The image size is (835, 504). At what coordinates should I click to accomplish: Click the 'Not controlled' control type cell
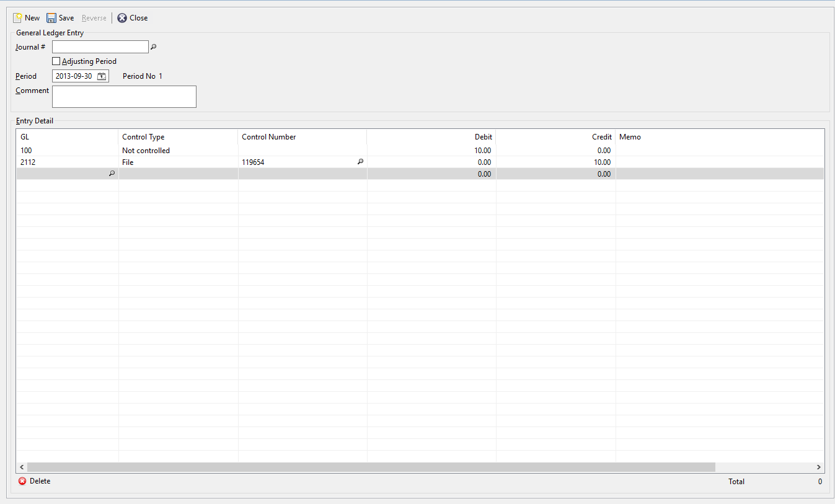click(x=179, y=150)
